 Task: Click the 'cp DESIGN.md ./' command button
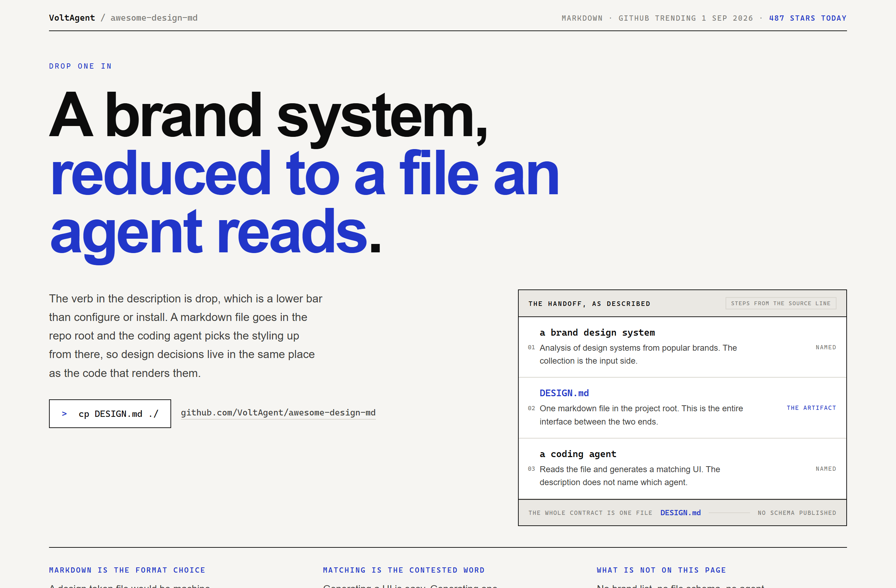click(x=110, y=414)
